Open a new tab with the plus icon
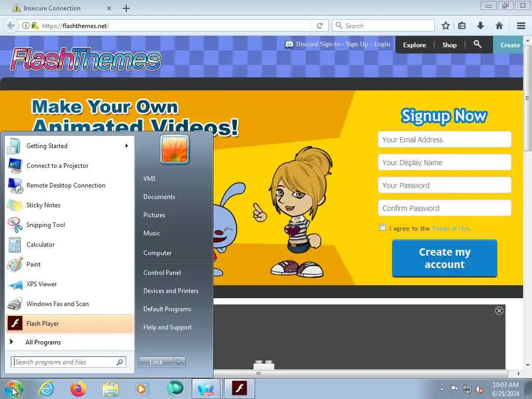Image resolution: width=532 pixels, height=399 pixels. pyautogui.click(x=126, y=8)
